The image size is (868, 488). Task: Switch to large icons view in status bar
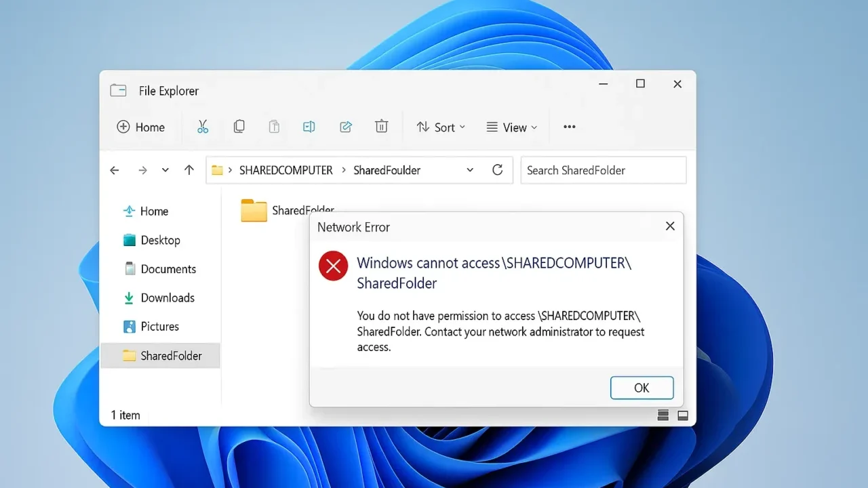pyautogui.click(x=683, y=415)
